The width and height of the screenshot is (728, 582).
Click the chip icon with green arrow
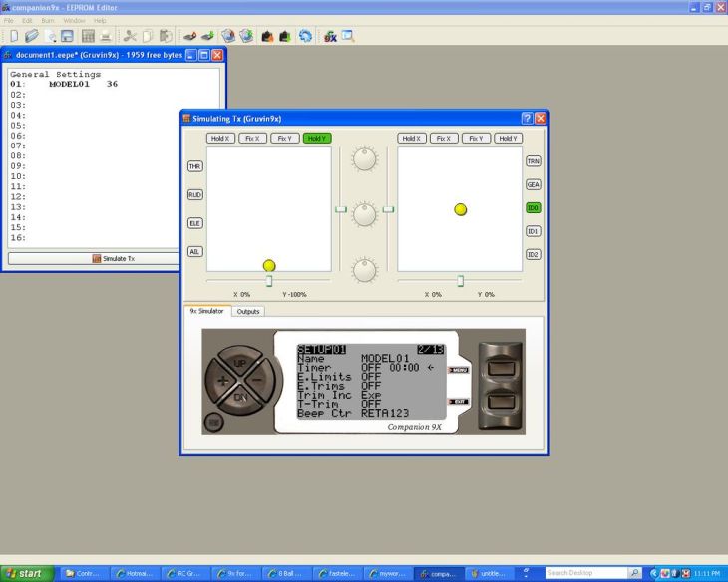pos(207,36)
